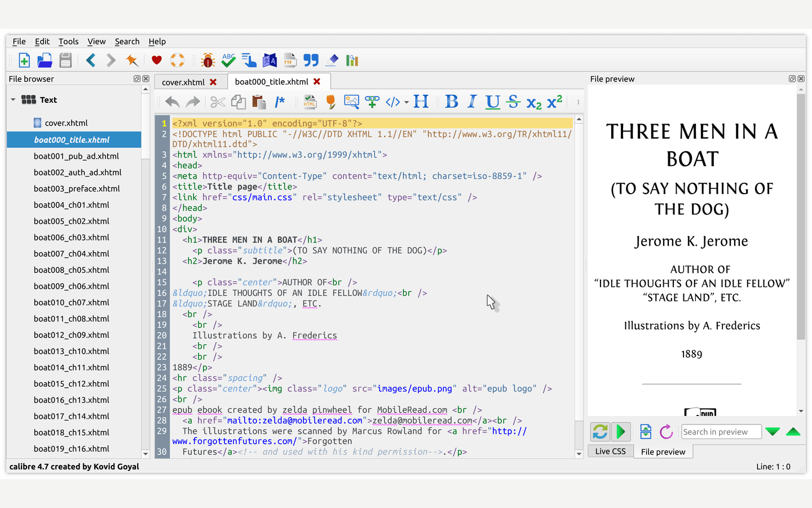Paste from clipboard with the clipboard icon
Image resolution: width=812 pixels, height=508 pixels.
[x=259, y=102]
